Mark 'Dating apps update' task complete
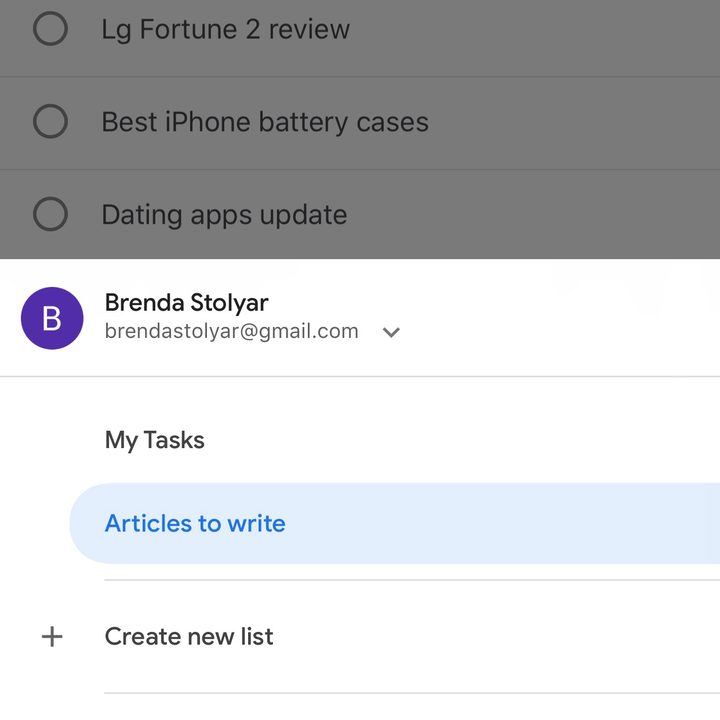Image resolution: width=720 pixels, height=720 pixels. (x=51, y=214)
